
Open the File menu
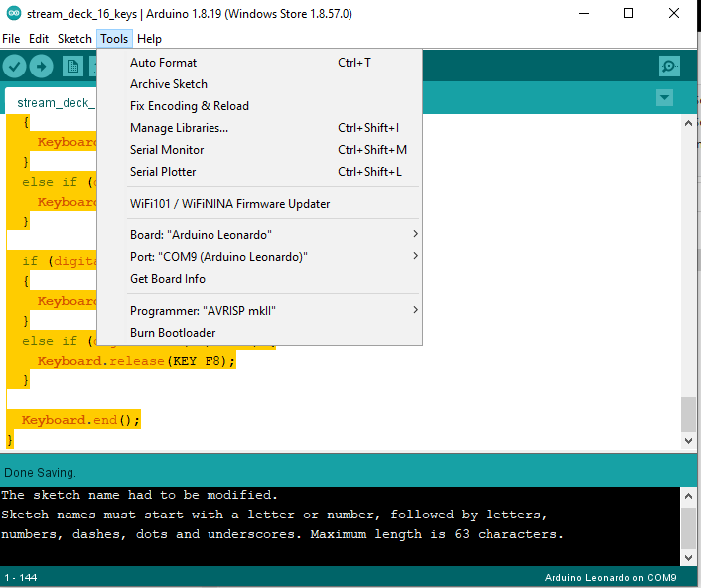pos(11,39)
